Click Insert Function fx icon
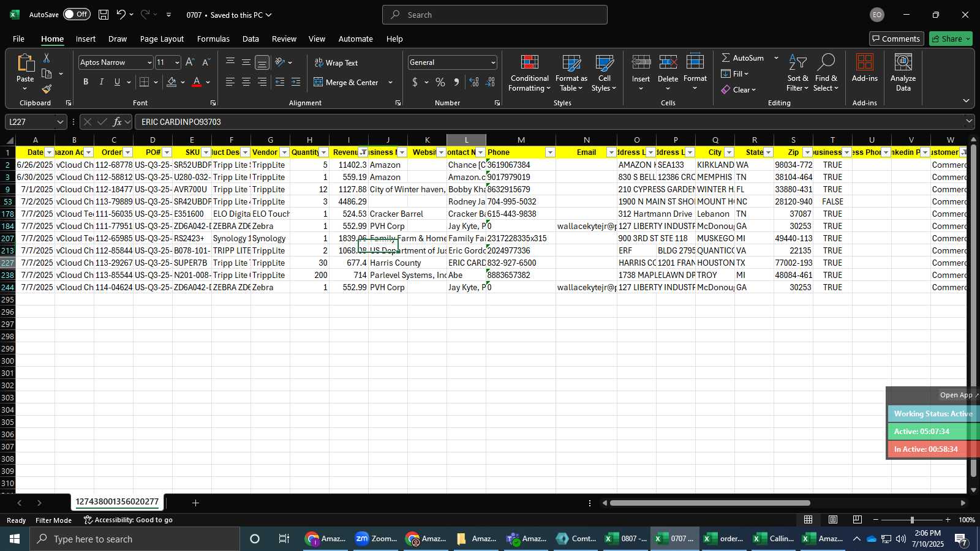 point(117,122)
